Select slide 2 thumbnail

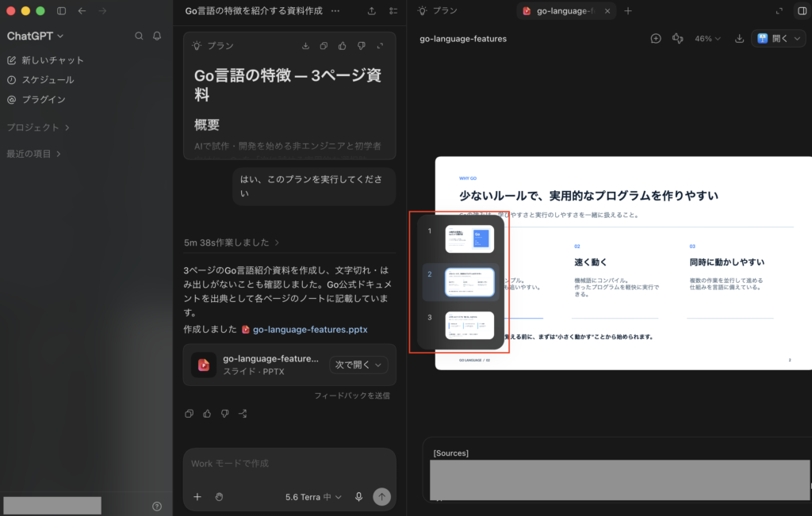coord(469,282)
